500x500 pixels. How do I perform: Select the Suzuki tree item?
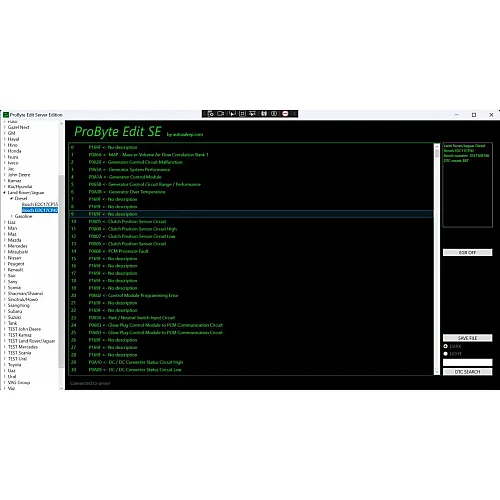14,317
